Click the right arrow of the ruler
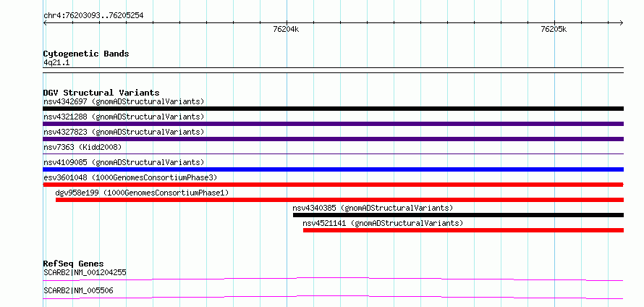644x307 pixels. (x=622, y=22)
